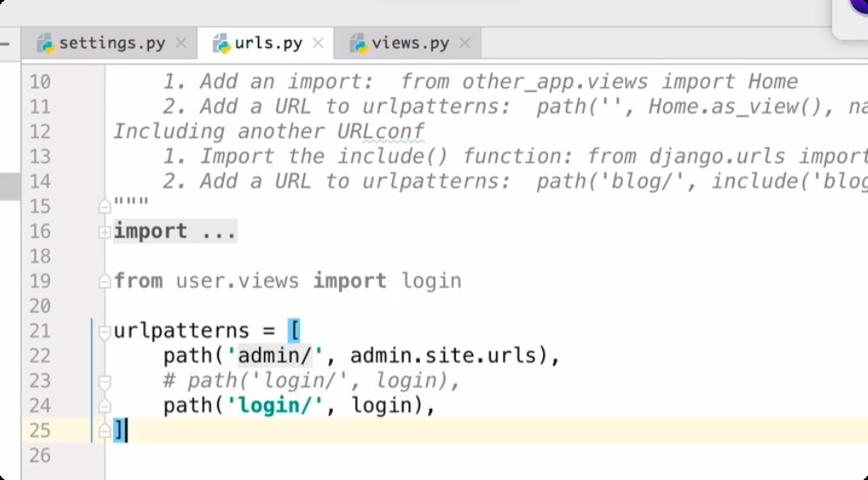Click the Python file icon on urls.py tab
The image size is (868, 480).
tap(221, 44)
